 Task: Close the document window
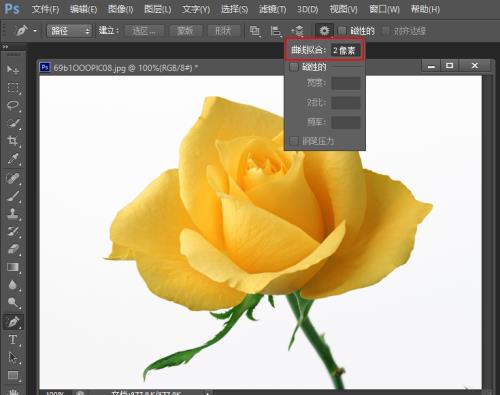click(x=475, y=66)
